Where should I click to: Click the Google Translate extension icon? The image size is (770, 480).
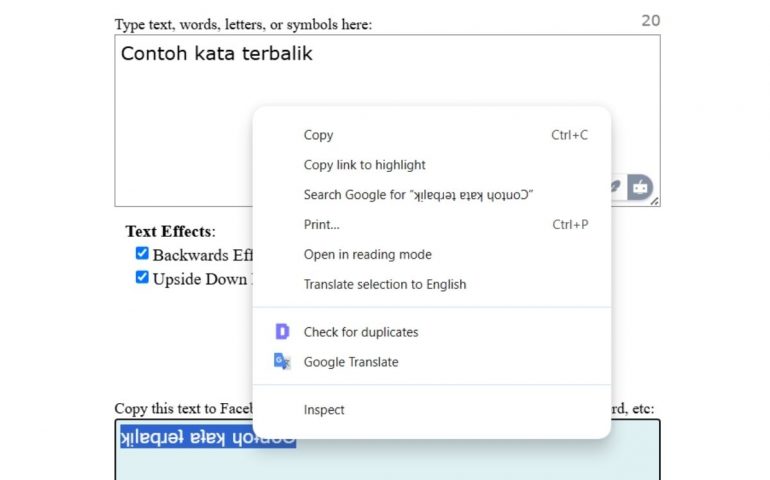click(282, 362)
